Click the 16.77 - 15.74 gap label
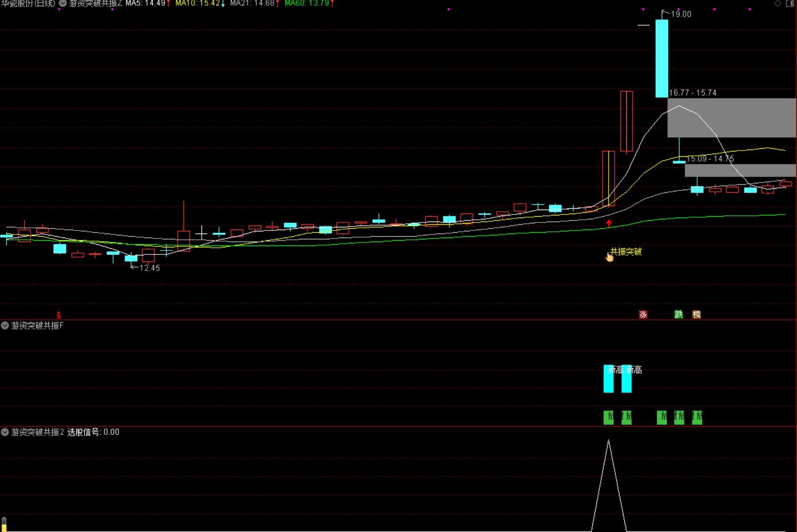The image size is (797, 532). (x=693, y=93)
